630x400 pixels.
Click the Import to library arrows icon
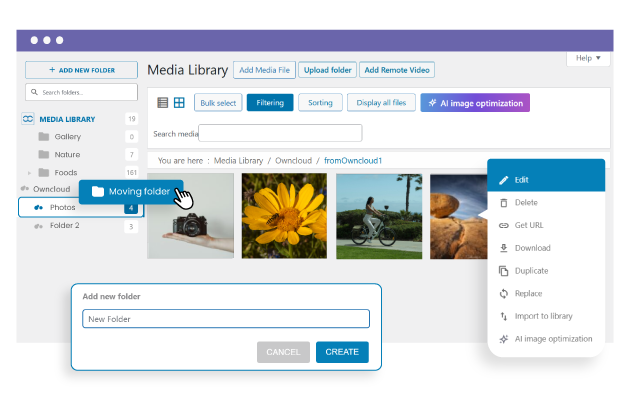[503, 316]
